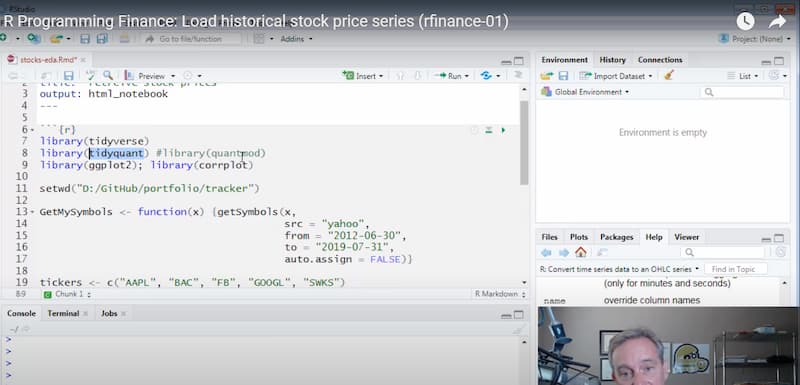Open the Import Dataset dropdown
Viewport: 800px width, 385px height.
(x=616, y=75)
